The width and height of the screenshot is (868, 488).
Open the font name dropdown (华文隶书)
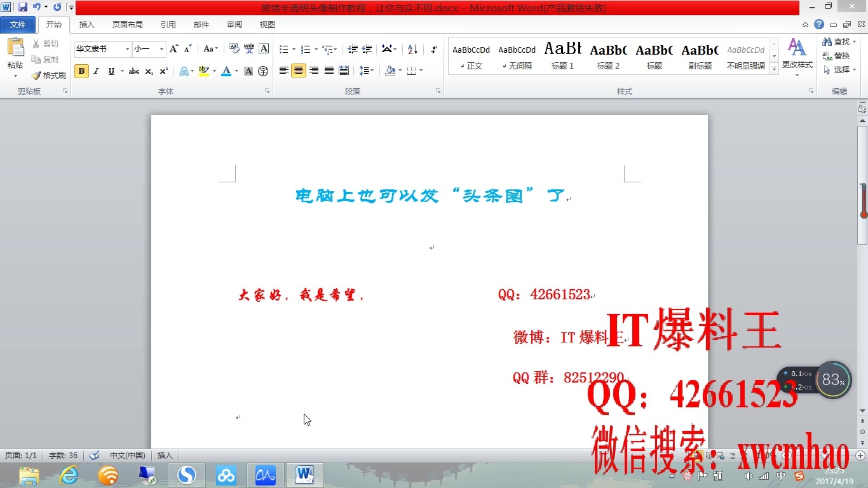tap(127, 49)
